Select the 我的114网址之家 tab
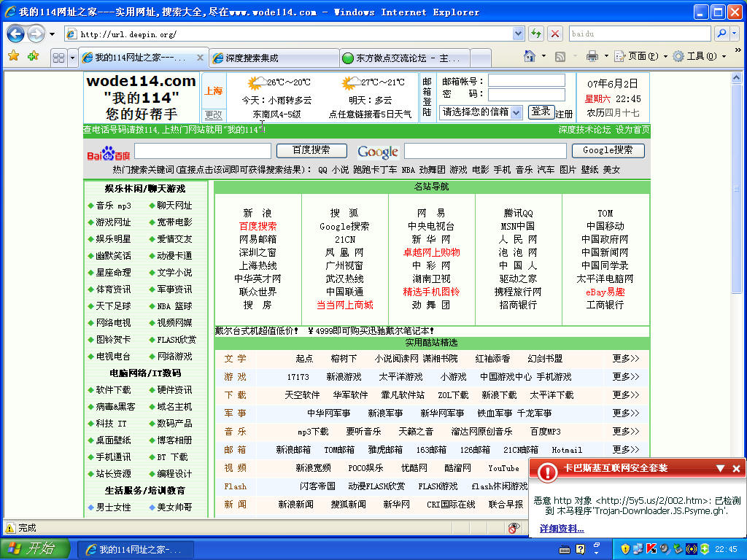Viewport: 747px width, 560px height. point(143,58)
